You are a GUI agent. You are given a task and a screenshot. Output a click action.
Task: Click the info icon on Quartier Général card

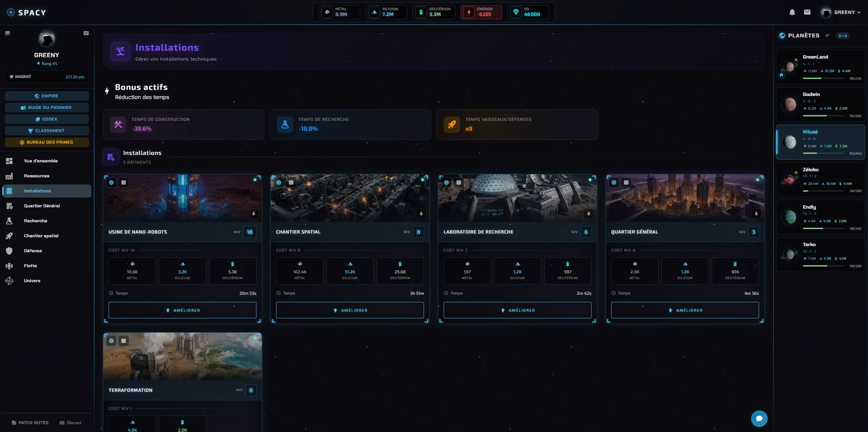(614, 182)
